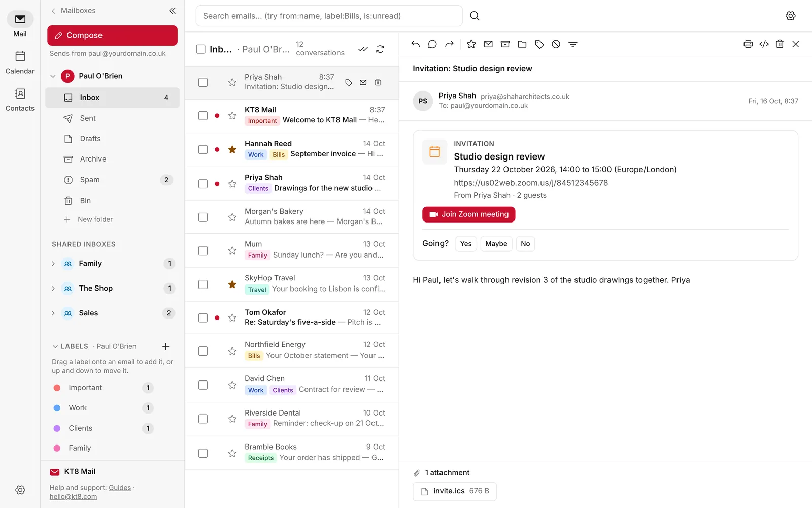The width and height of the screenshot is (812, 508).
Task: Select the KT8 Mail welcome email checkbox
Action: 203,116
